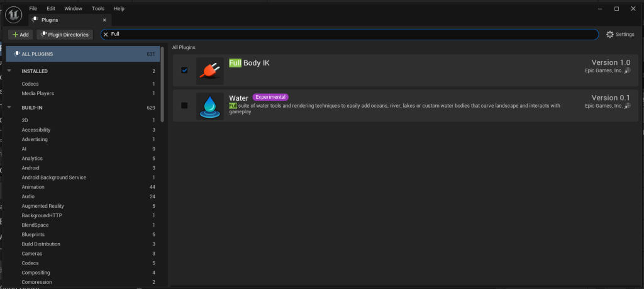Screen dimensions: 644x289
Task: Open Settings with the gear icon
Action: pos(610,35)
